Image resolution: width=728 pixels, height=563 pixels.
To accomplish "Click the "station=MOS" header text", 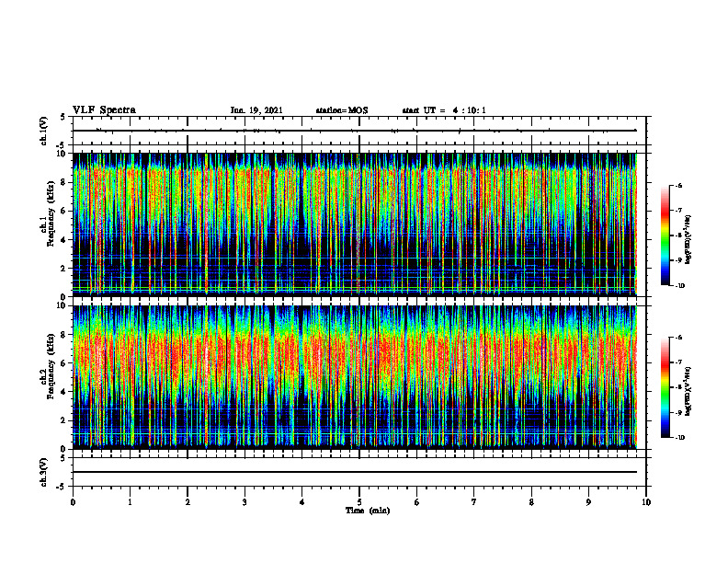I will click(x=342, y=110).
